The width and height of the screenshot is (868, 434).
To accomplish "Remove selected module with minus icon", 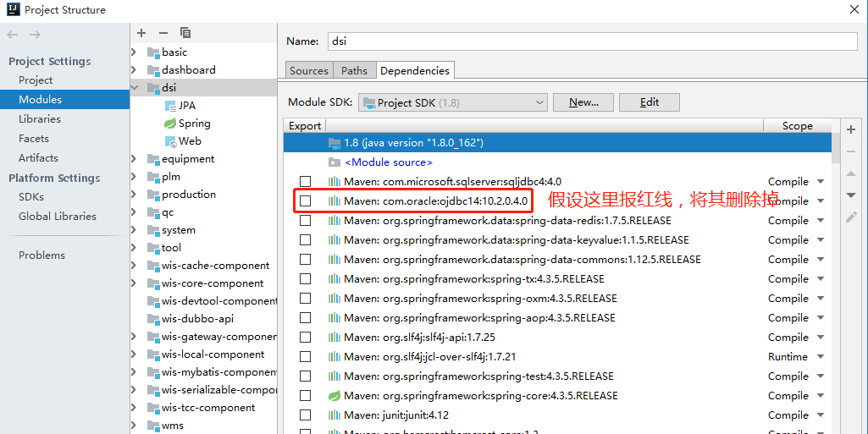I will (x=163, y=33).
